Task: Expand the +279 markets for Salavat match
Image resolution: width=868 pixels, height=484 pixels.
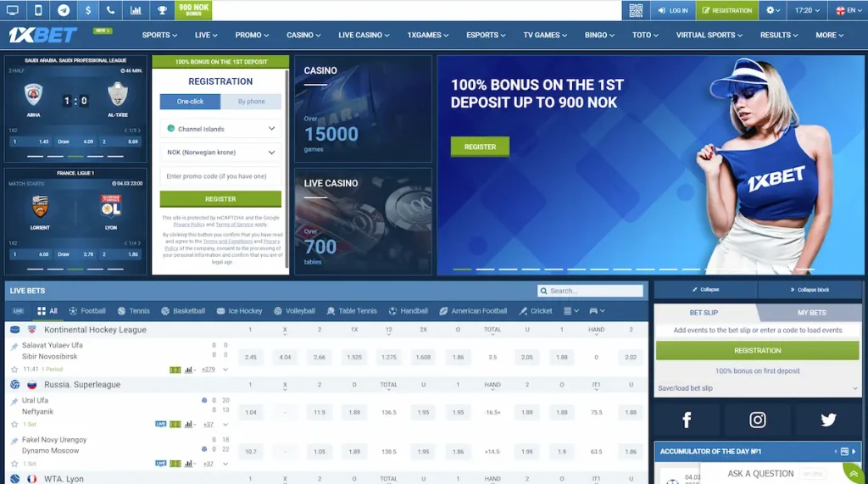Action: [209, 370]
